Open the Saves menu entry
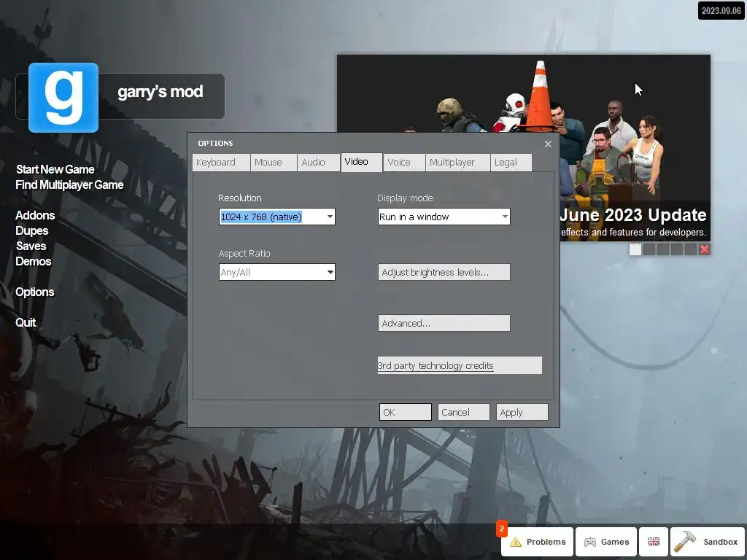 pos(31,246)
